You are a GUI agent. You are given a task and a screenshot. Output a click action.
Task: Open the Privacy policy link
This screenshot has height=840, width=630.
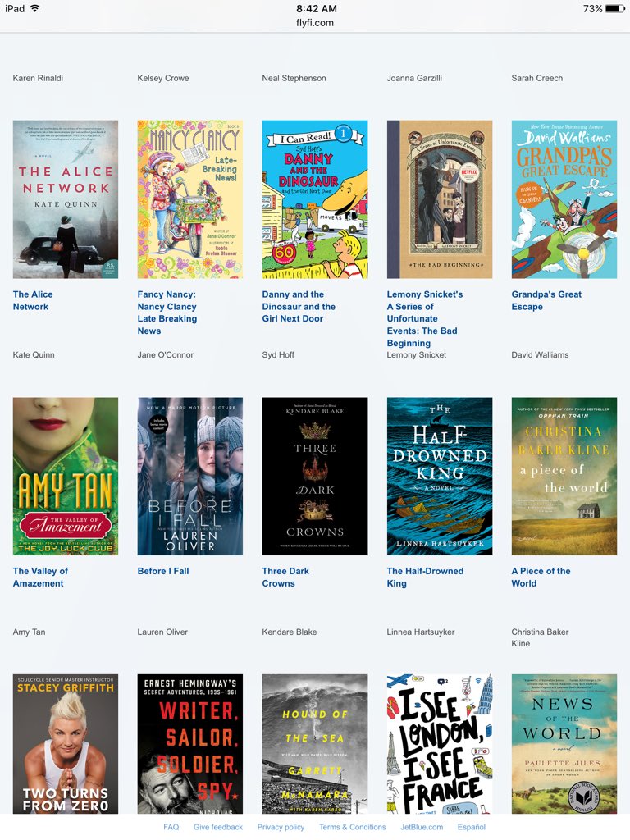coord(281,827)
